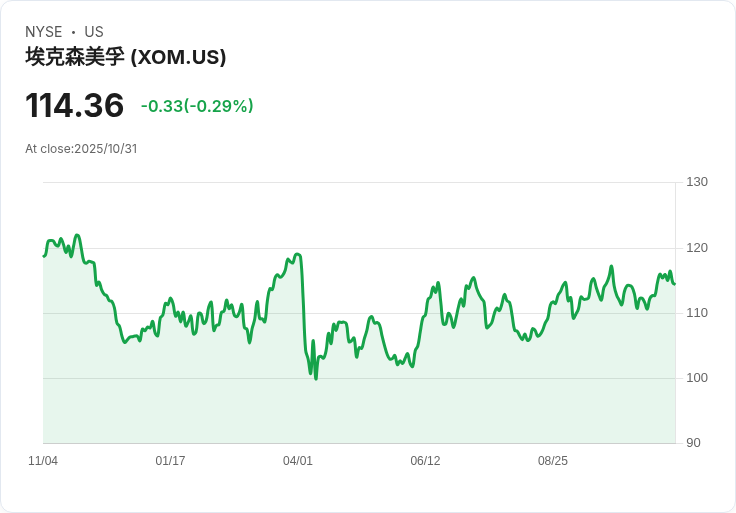Click the NYSE exchange label
The image size is (736, 513).
43,32
